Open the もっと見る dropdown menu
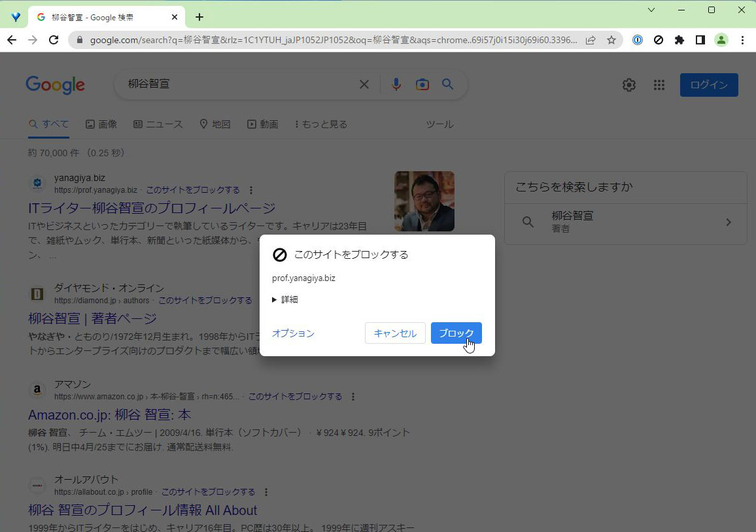Image resolution: width=756 pixels, height=532 pixels. (321, 124)
